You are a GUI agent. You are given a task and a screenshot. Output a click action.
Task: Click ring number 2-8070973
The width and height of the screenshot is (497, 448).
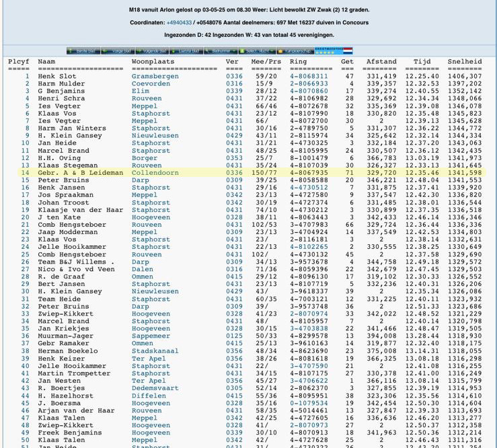(309, 426)
